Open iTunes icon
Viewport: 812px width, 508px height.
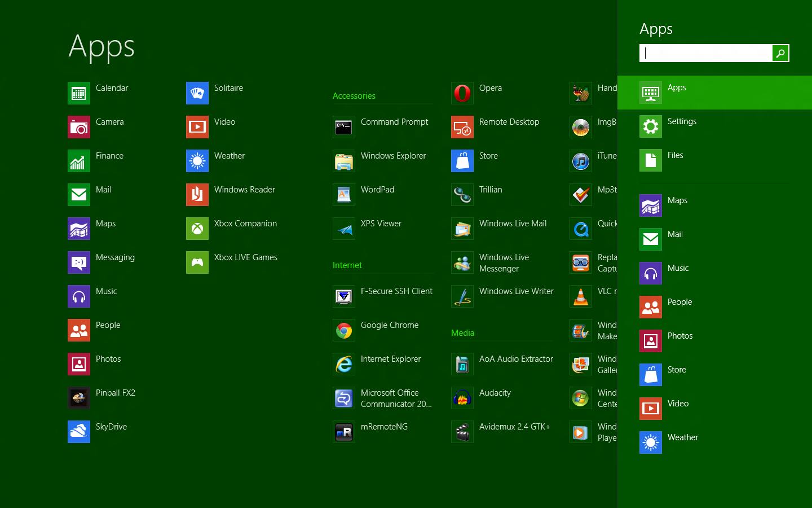tap(581, 161)
